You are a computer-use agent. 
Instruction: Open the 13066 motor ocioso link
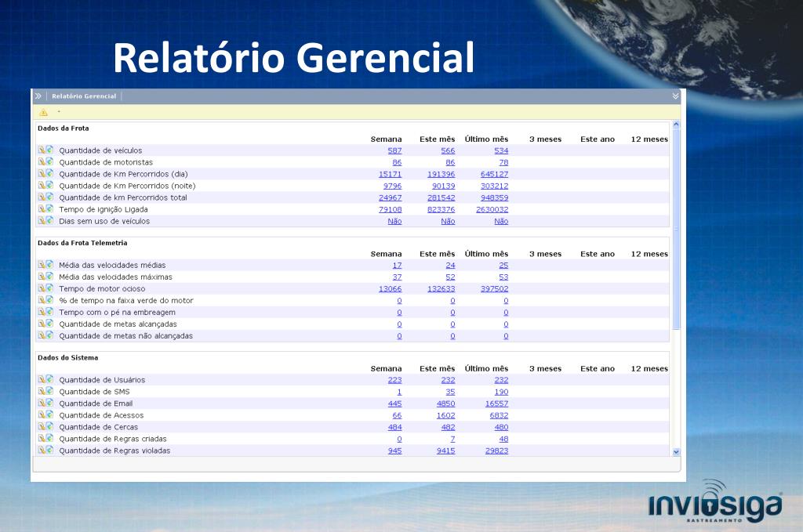391,288
